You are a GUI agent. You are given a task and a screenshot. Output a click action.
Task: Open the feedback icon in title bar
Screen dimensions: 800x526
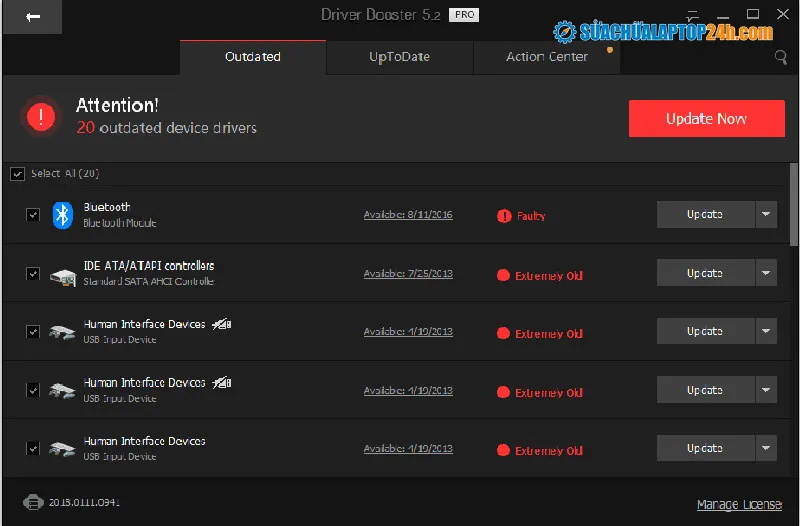[x=693, y=15]
